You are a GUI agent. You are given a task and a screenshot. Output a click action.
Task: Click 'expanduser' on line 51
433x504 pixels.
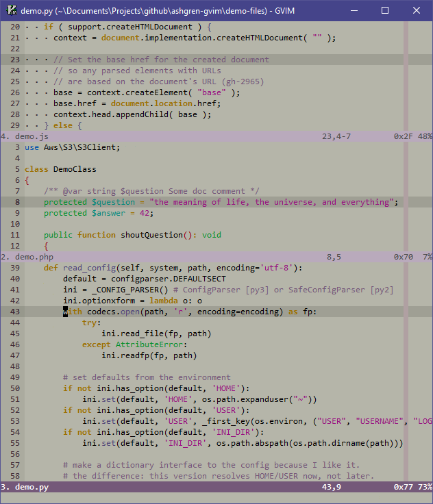pos(264,399)
